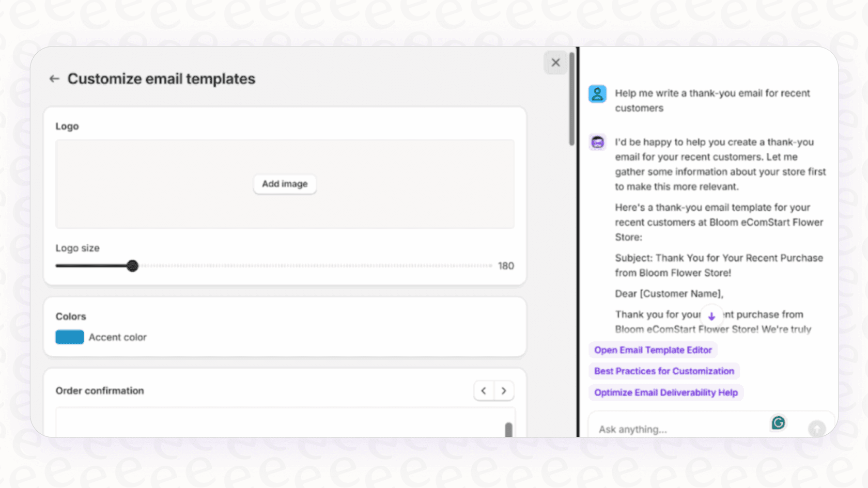Click the left chevron under Order confirmation

[483, 391]
